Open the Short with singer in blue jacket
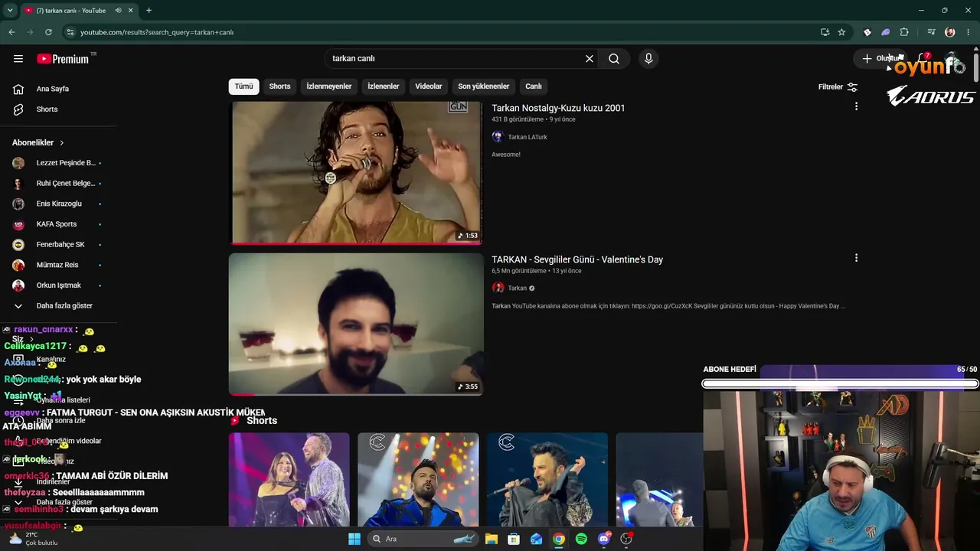 418,480
